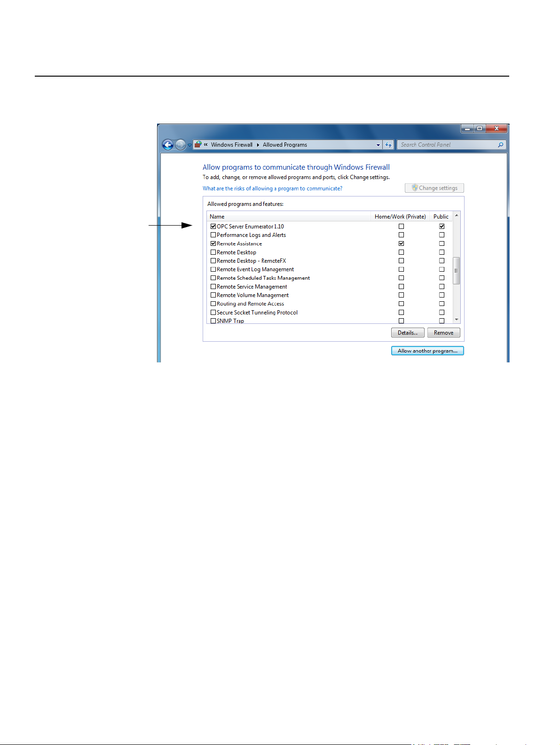Check Remote Event Log Management checkbox
The width and height of the screenshot is (560, 745).
tap(213, 269)
